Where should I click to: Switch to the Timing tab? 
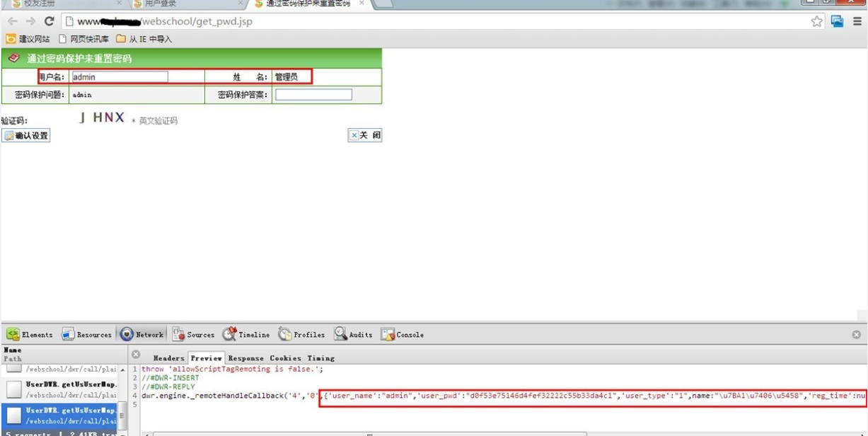321,358
